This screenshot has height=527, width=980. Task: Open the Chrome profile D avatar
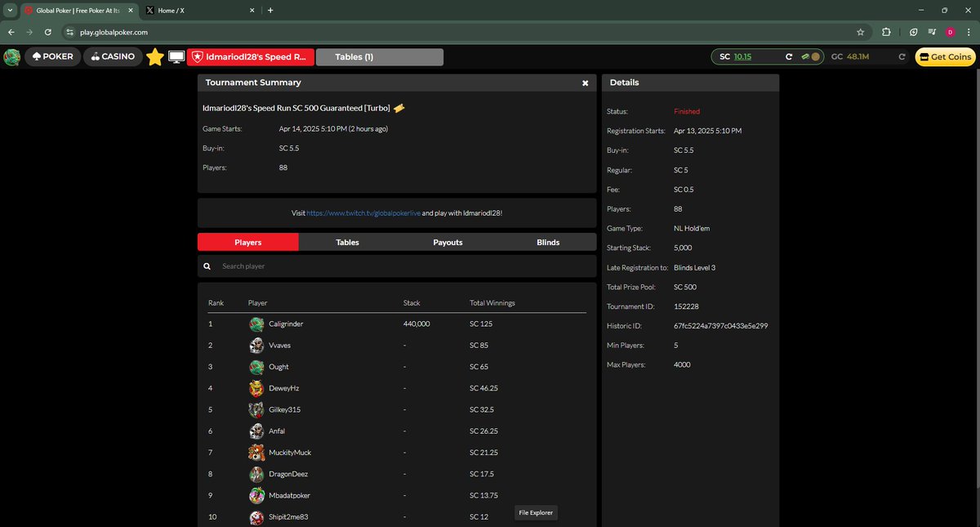pyautogui.click(x=950, y=32)
